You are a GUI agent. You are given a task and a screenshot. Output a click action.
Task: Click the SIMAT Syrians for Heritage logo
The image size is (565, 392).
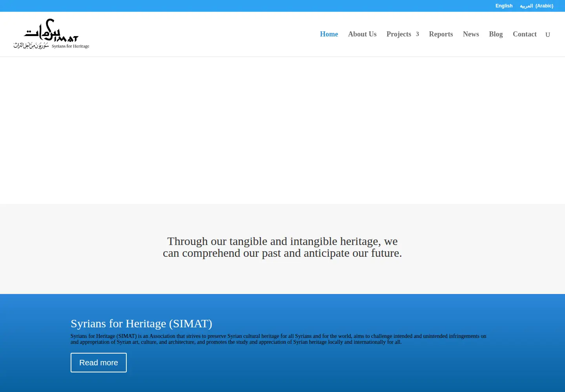click(51, 34)
